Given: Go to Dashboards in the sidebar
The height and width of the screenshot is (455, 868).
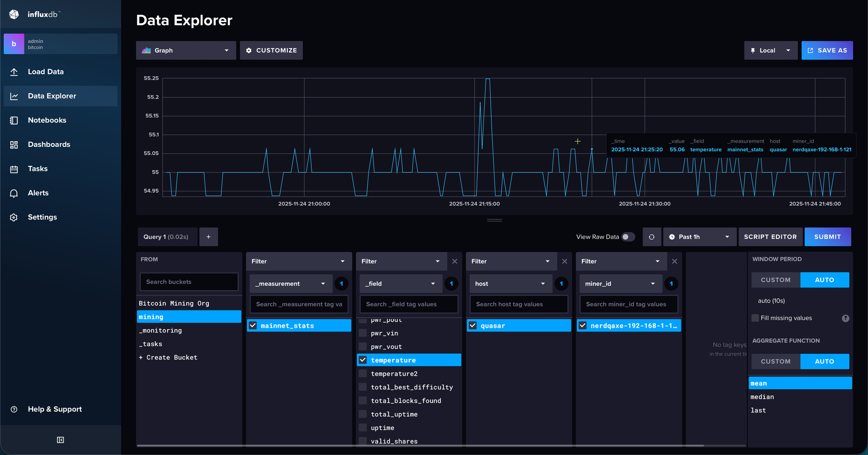Looking at the screenshot, I should [x=49, y=145].
